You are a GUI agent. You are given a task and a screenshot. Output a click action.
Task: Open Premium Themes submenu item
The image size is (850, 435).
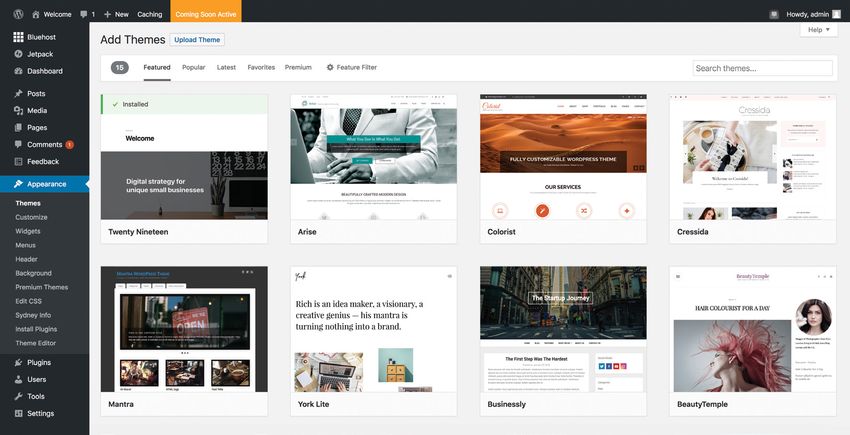(42, 287)
